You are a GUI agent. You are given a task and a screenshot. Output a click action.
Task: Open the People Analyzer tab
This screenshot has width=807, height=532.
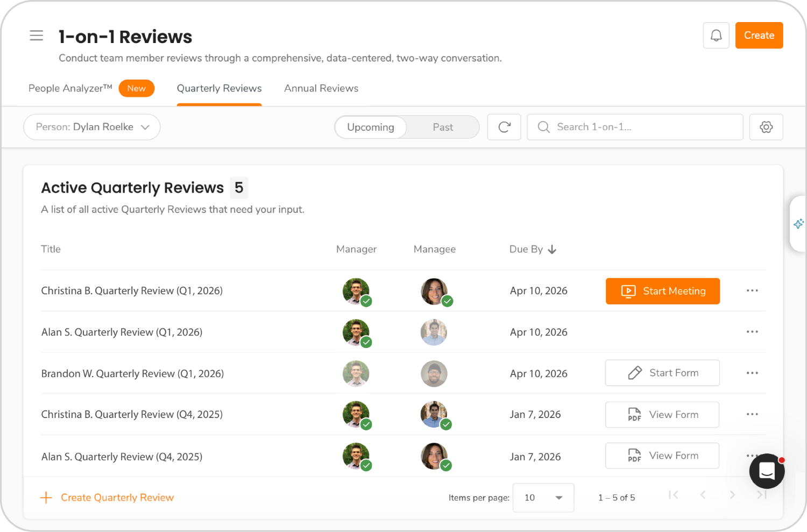70,88
